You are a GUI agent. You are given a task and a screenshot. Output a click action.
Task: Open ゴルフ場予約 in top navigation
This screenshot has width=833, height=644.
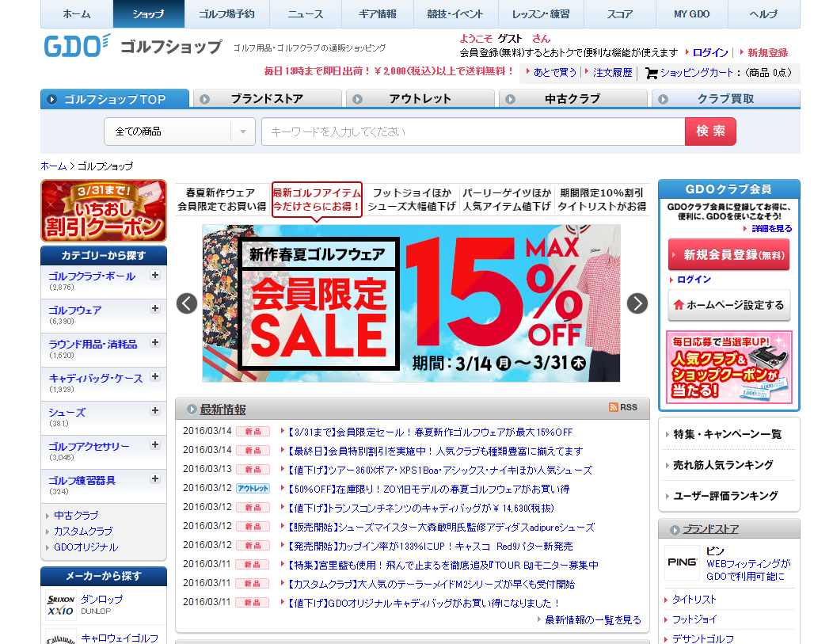point(226,13)
